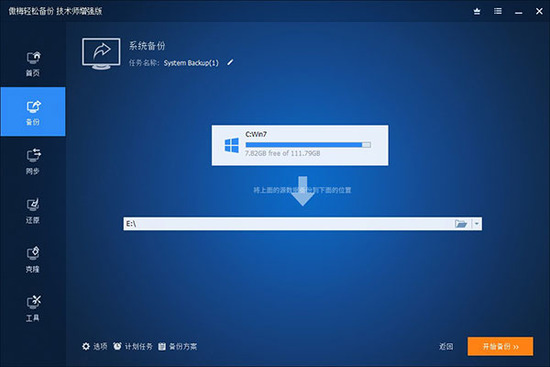The image size is (550, 367).
Task: Click the E:\ destination path field
Action: 288,223
